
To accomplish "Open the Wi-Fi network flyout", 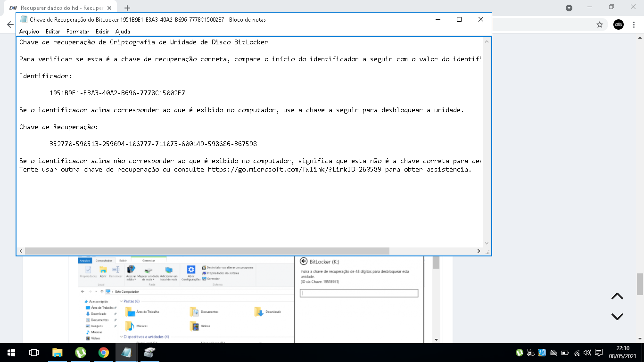I will click(577, 352).
